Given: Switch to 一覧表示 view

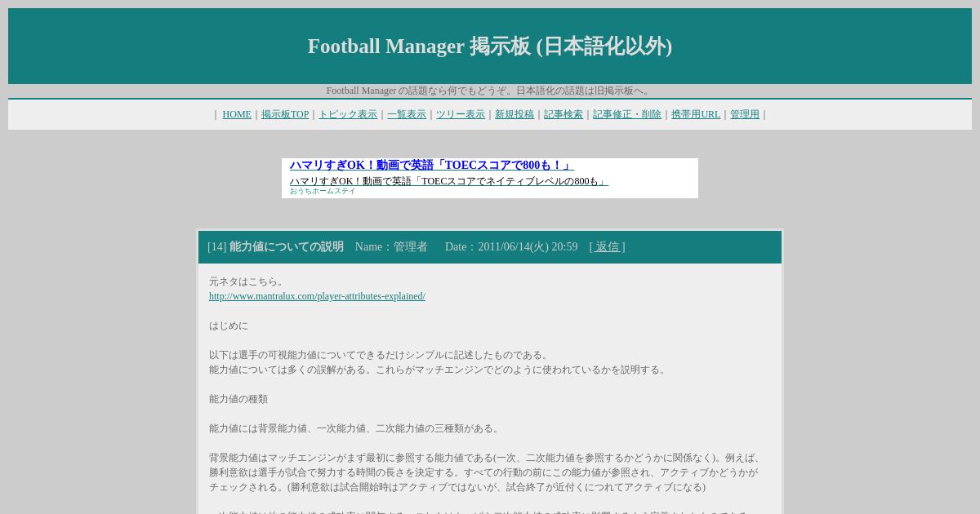Looking at the screenshot, I should click(407, 115).
